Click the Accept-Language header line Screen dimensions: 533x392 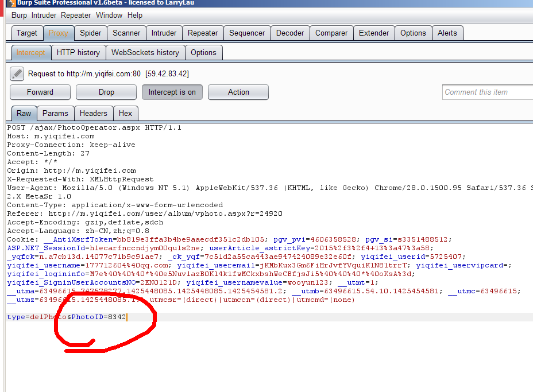point(78,231)
